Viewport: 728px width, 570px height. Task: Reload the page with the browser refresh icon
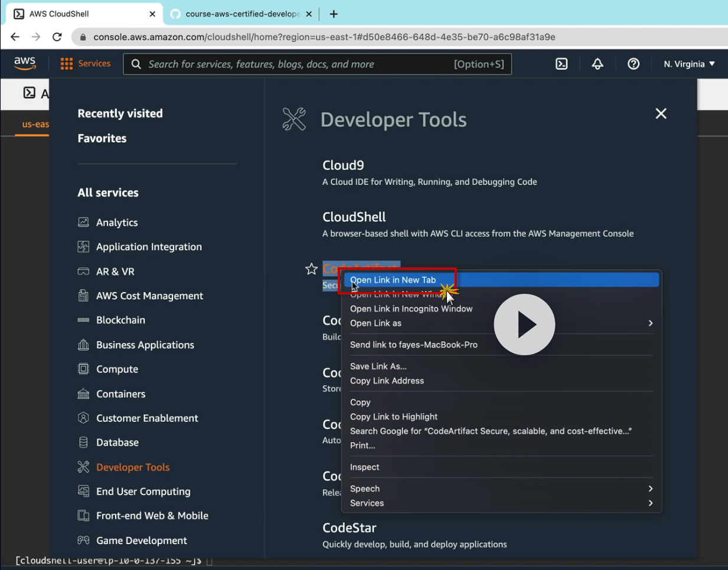pyautogui.click(x=57, y=37)
